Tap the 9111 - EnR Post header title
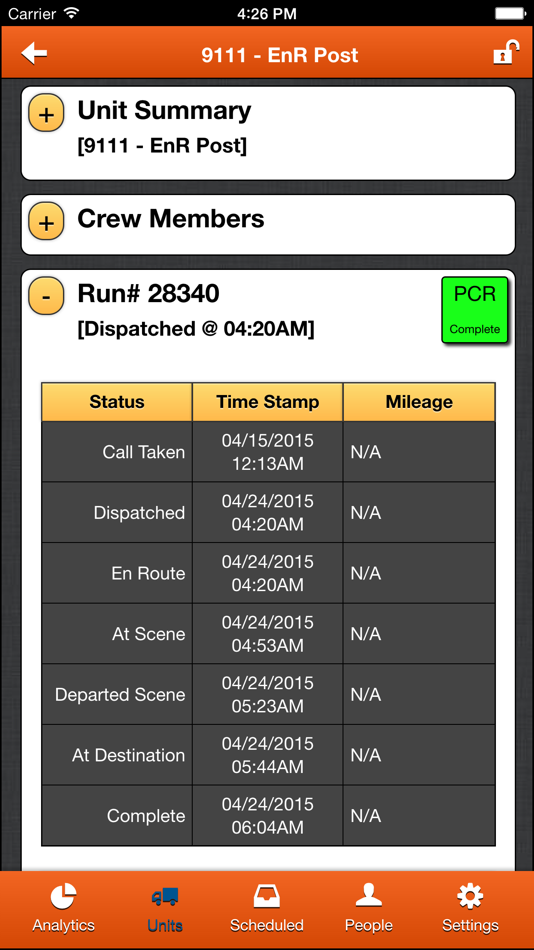534x950 pixels. point(279,55)
